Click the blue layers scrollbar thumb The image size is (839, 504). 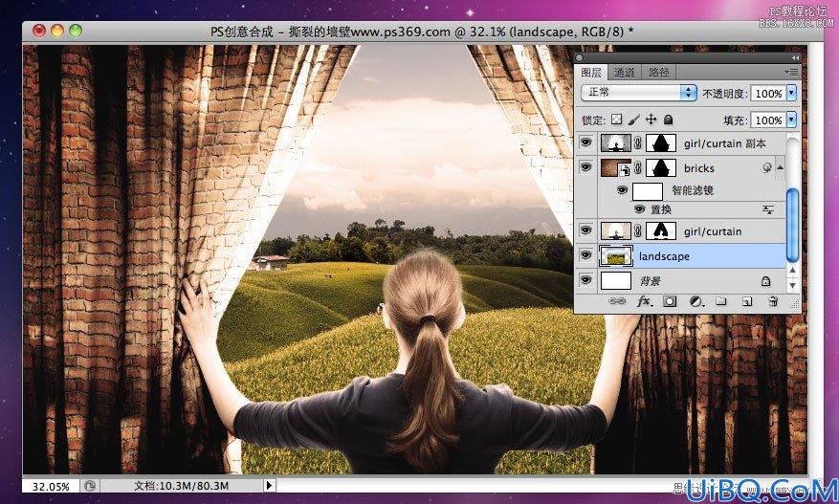(793, 225)
